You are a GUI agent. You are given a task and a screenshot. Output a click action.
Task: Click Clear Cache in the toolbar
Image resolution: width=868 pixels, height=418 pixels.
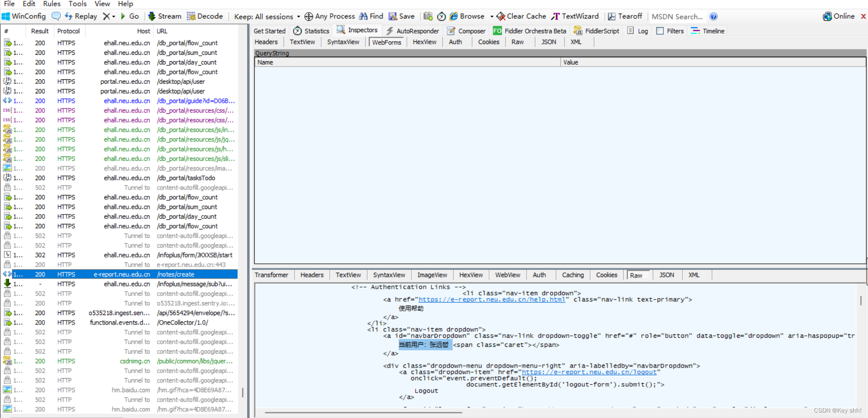[x=521, y=16]
